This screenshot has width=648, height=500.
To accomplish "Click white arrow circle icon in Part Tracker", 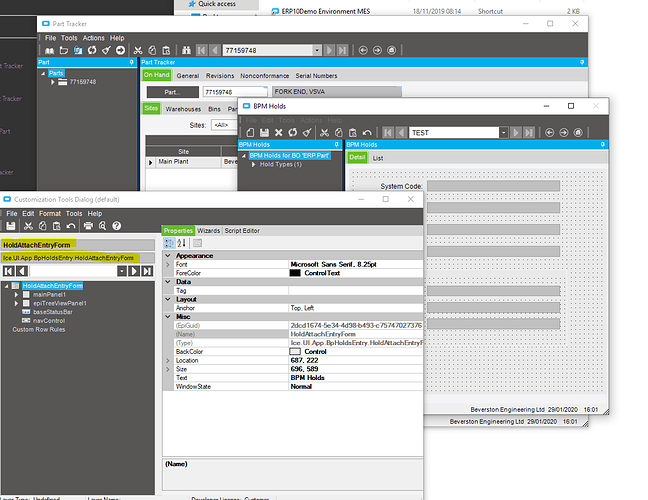I will pos(120,50).
